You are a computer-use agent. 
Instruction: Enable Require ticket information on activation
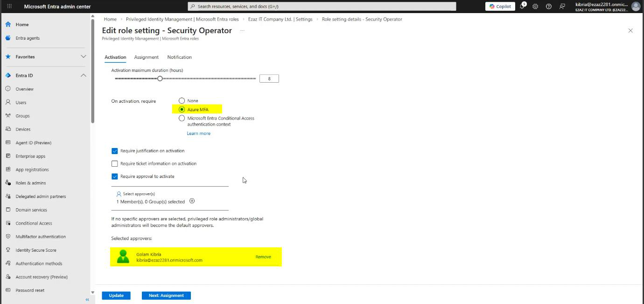(114, 163)
